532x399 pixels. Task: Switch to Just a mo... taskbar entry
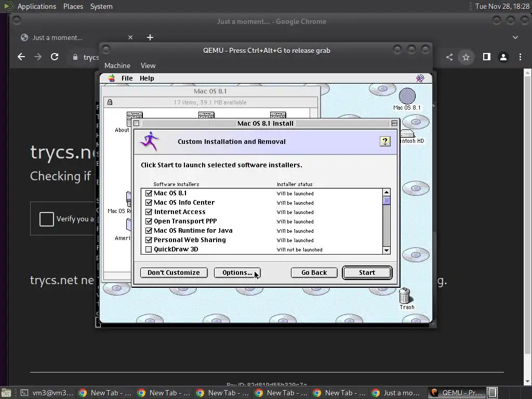point(396,393)
